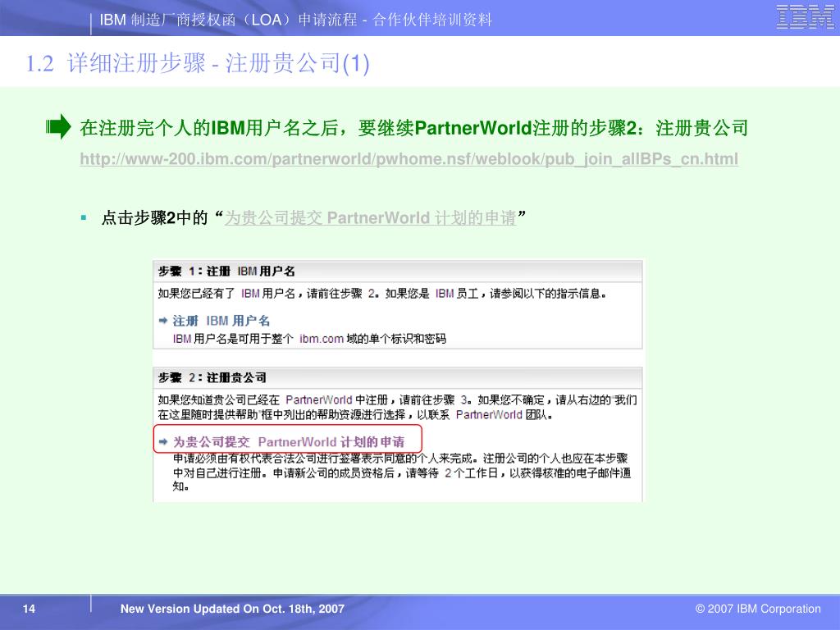The height and width of the screenshot is (630, 840).
Task: Click the green heading starting "在注册完个人的IBM用户名之后"
Action: pos(414,128)
